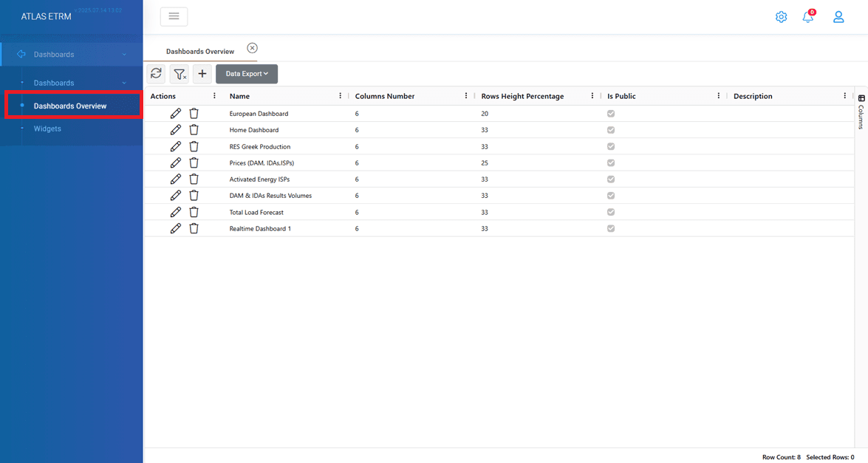Screen dimensions: 868x463
Task: Edit the Activated Energy ISPs row
Action: click(176, 179)
